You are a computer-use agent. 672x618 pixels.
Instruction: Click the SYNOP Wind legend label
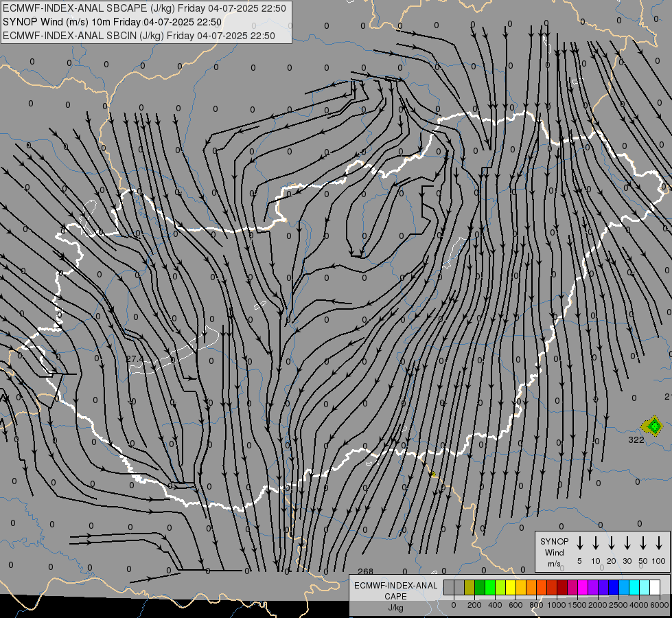(554, 547)
